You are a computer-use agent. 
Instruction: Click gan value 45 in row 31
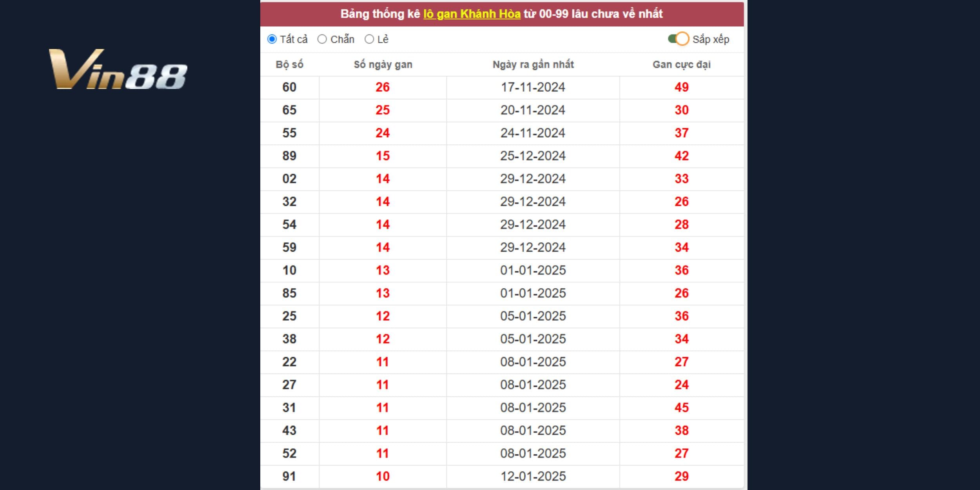(681, 408)
